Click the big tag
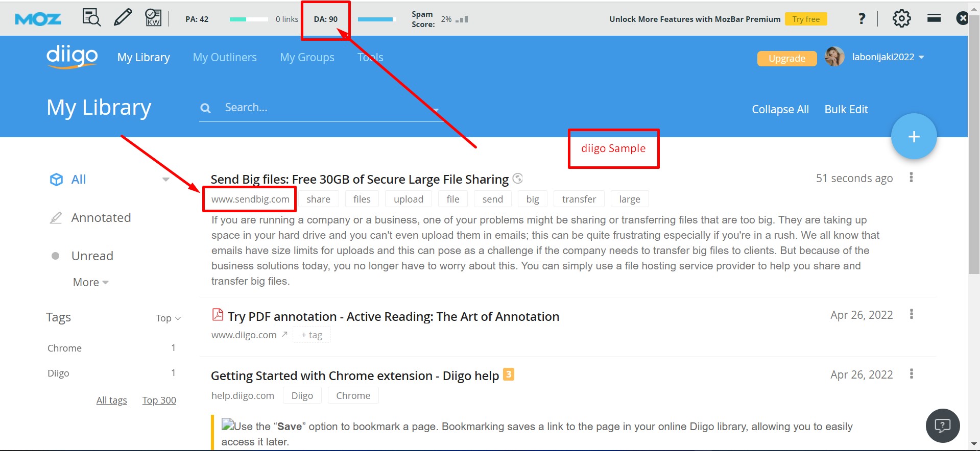The height and width of the screenshot is (451, 980). click(533, 199)
